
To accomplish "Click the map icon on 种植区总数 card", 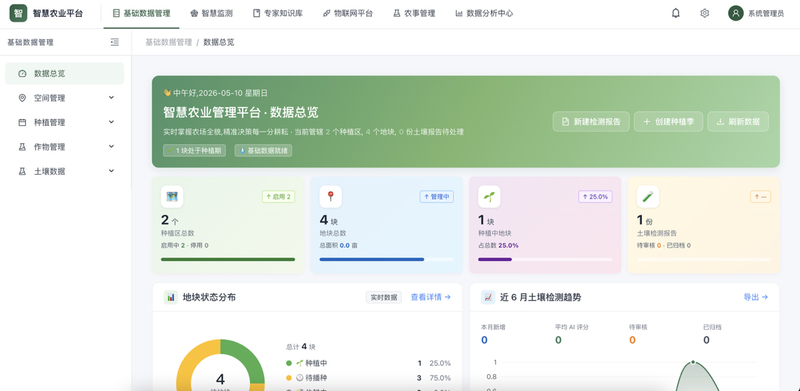I will coord(172,197).
